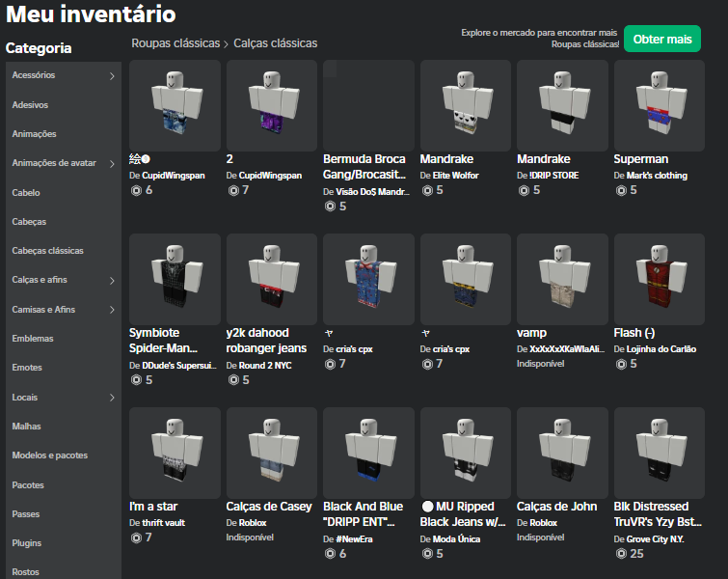Viewport: 728px width, 579px height.
Task: Click Robux icon under I'm a star
Action: [x=136, y=538]
